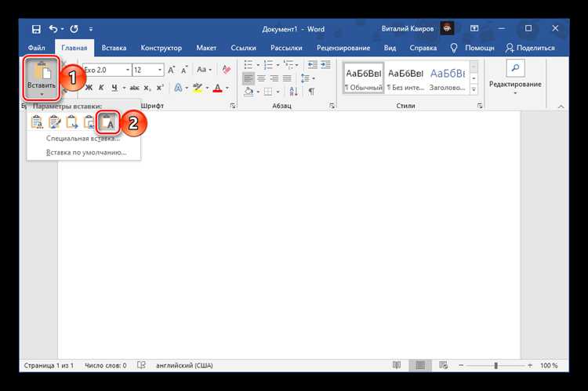Choose Специальная вставка menu entry
Image resolution: width=588 pixels, height=391 pixels.
(83, 139)
